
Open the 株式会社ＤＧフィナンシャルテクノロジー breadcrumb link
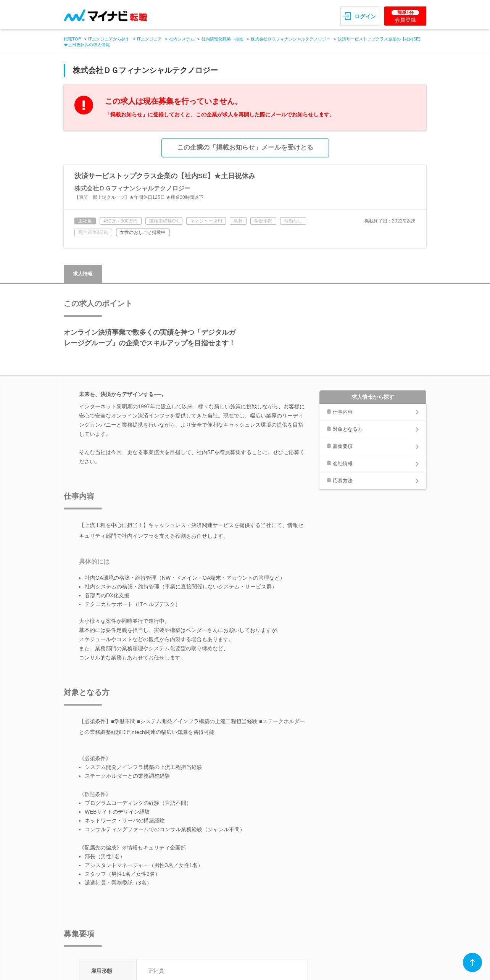[290, 39]
